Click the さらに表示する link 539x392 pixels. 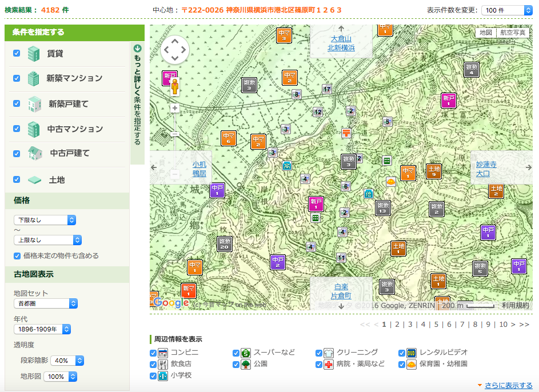pos(508,385)
